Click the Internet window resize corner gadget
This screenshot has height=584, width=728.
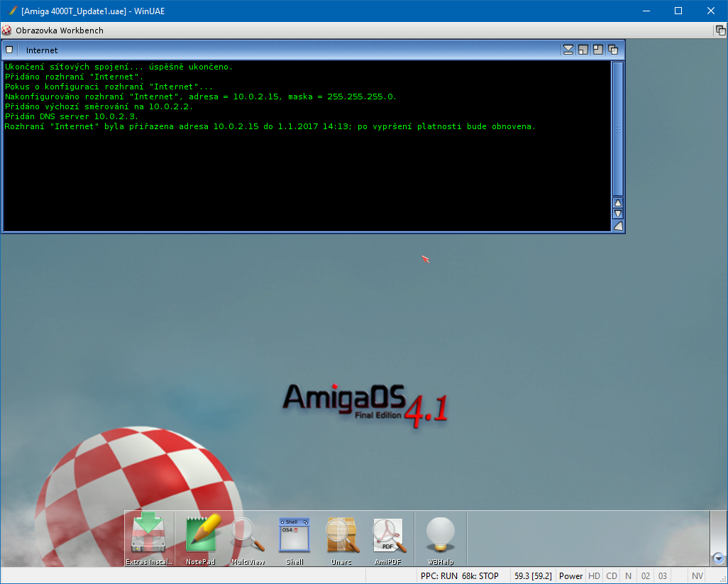617,226
